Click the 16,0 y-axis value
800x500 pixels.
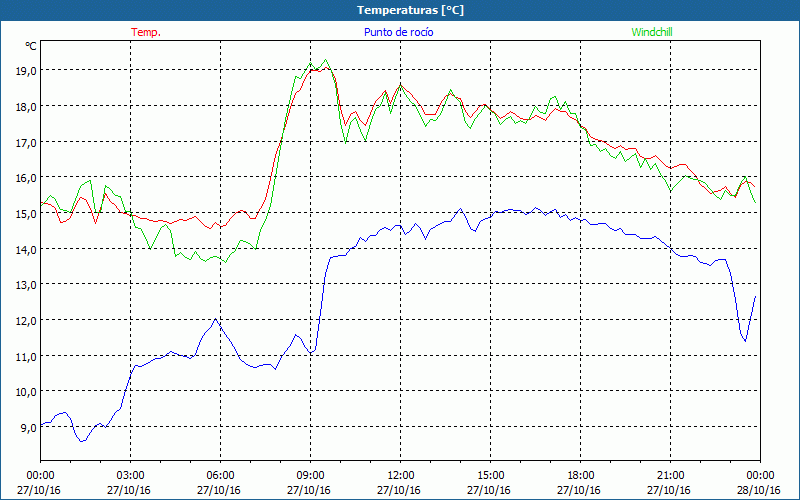(x=27, y=178)
